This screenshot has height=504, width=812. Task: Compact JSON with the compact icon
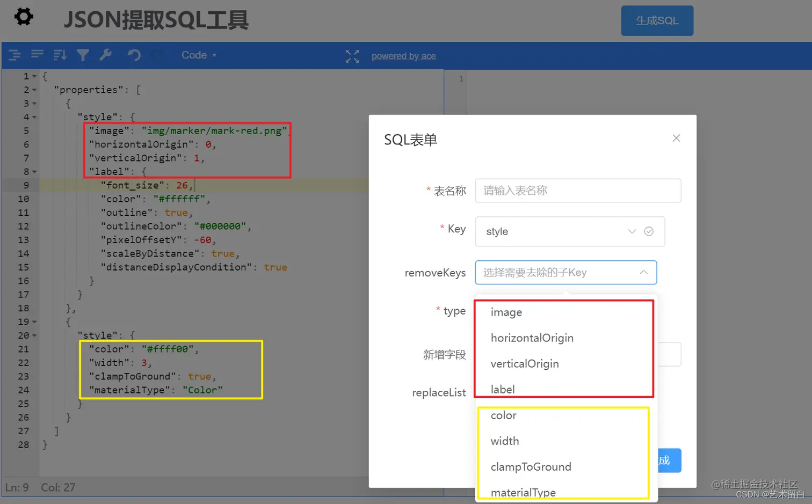pos(37,55)
